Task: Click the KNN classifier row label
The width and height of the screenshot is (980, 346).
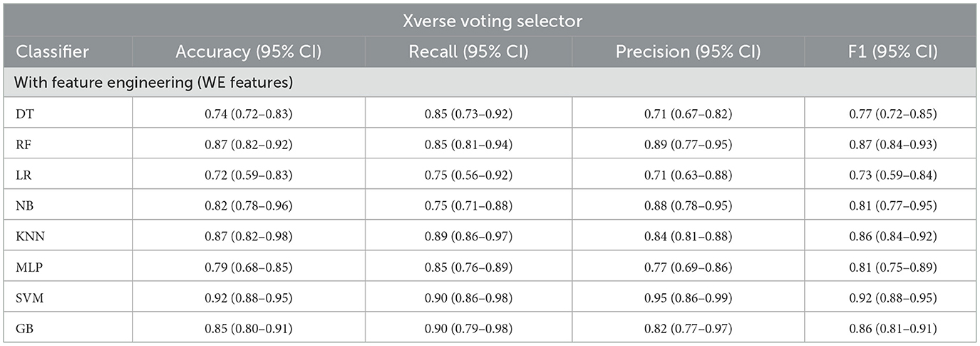Action: [x=29, y=235]
